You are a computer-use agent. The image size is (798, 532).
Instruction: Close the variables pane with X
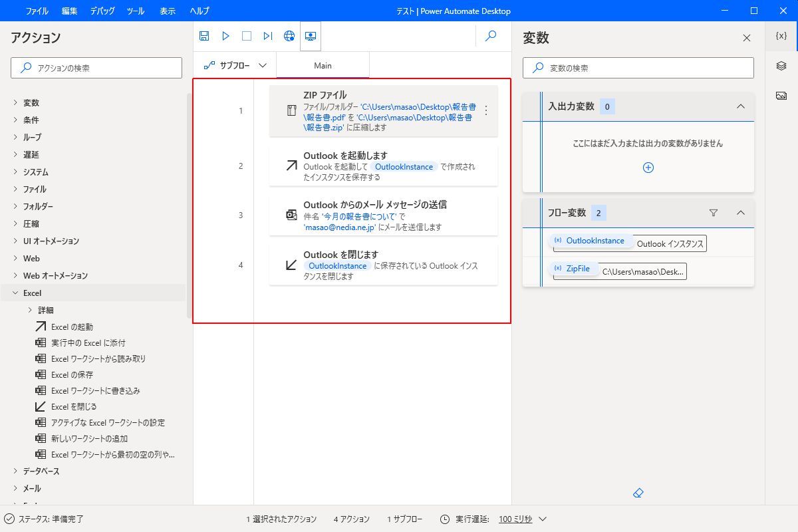coord(747,38)
